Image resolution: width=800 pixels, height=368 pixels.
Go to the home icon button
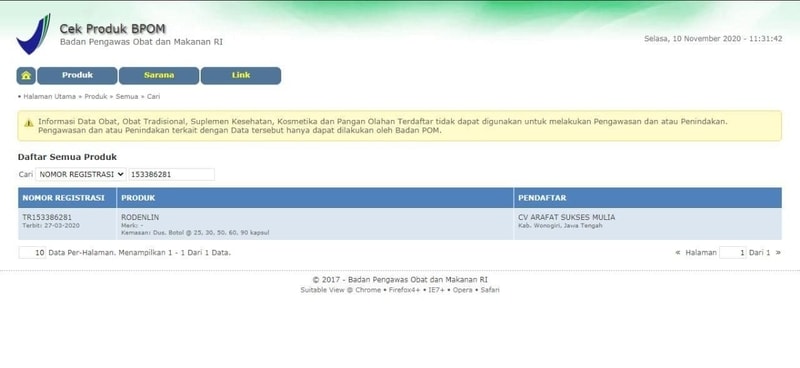click(26, 76)
